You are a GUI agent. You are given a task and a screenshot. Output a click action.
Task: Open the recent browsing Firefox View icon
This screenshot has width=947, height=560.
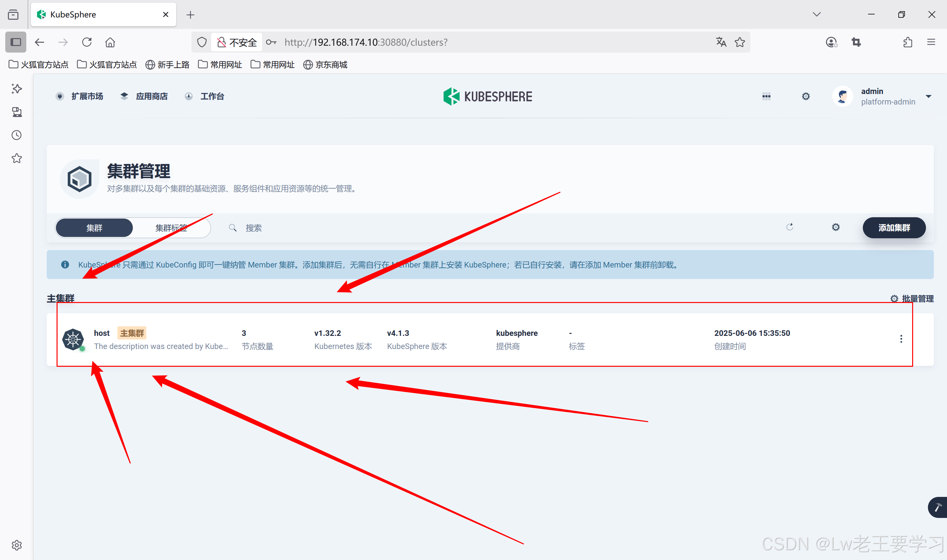tap(13, 14)
